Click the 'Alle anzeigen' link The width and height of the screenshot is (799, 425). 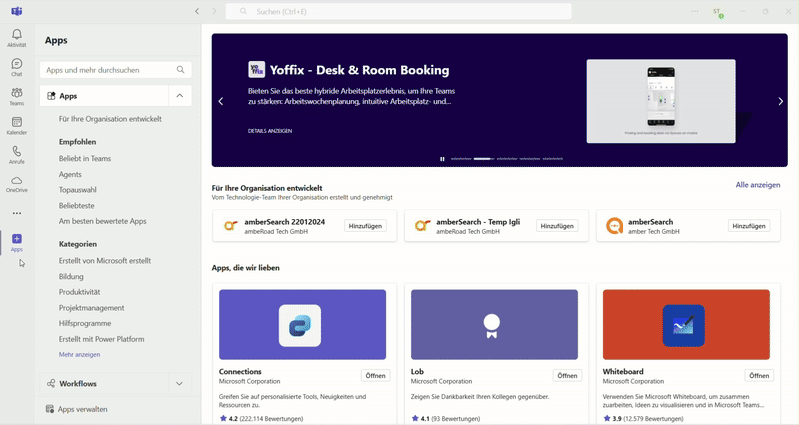757,185
